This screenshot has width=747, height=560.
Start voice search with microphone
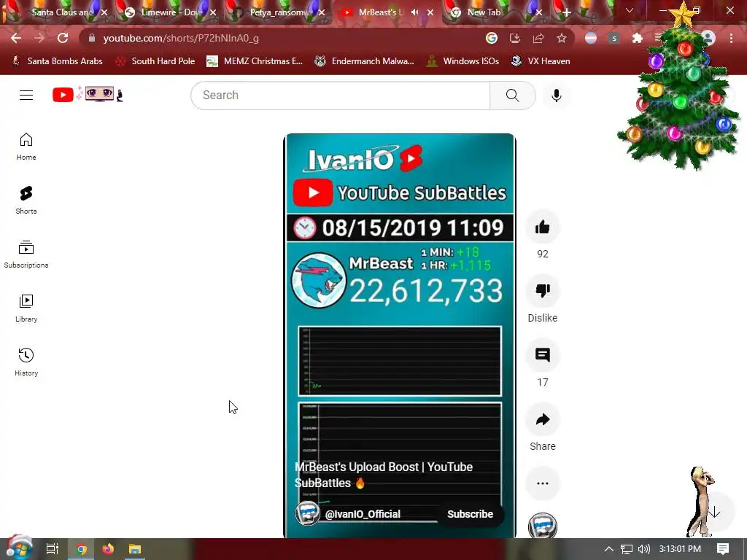pos(556,96)
